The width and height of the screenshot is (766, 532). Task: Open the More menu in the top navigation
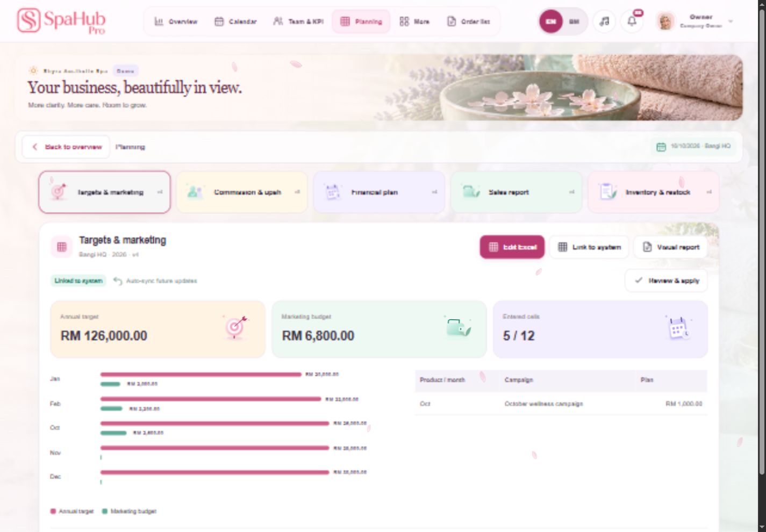[414, 21]
